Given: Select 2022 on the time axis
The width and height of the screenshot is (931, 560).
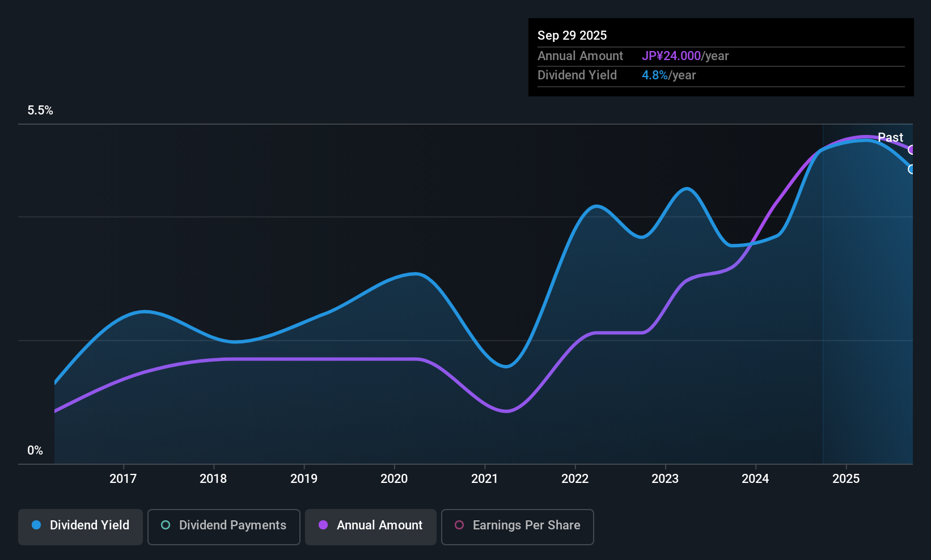Looking at the screenshot, I should tap(575, 478).
